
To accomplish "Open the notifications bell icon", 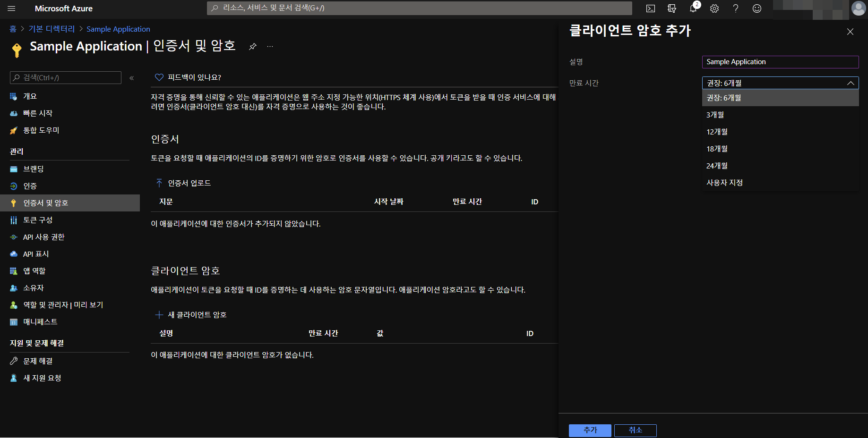I will 693,8.
